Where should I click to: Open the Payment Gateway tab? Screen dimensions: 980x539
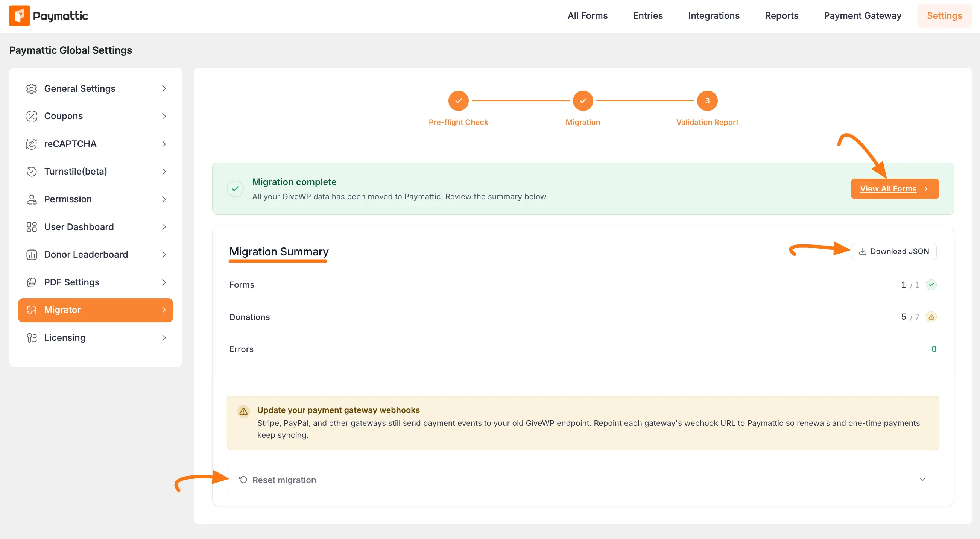click(863, 15)
